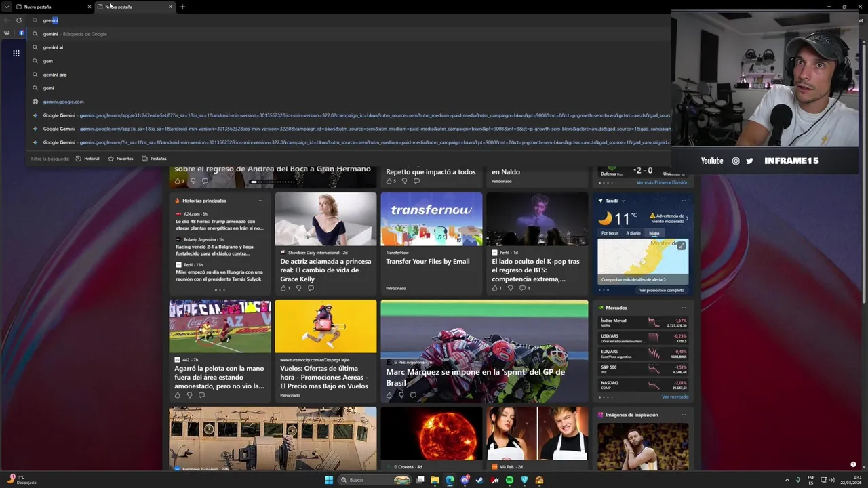Open the Grace Kelly article thumbnail
The width and height of the screenshot is (868, 488).
325,219
